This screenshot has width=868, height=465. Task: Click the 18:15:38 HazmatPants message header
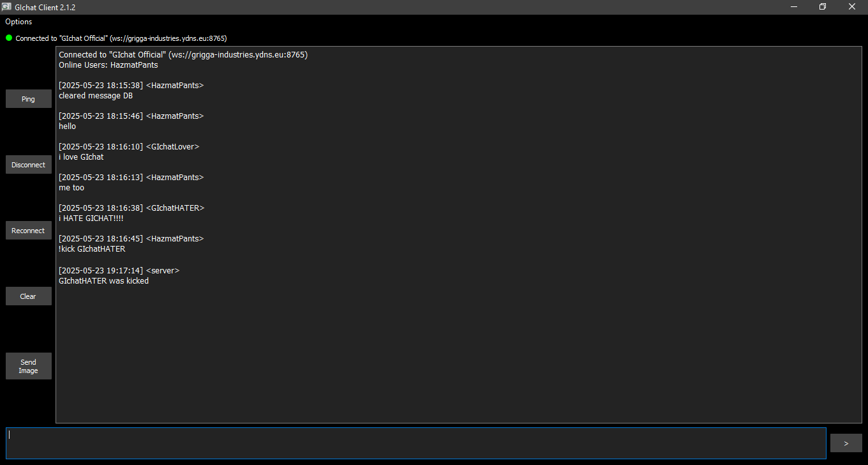pyautogui.click(x=131, y=86)
